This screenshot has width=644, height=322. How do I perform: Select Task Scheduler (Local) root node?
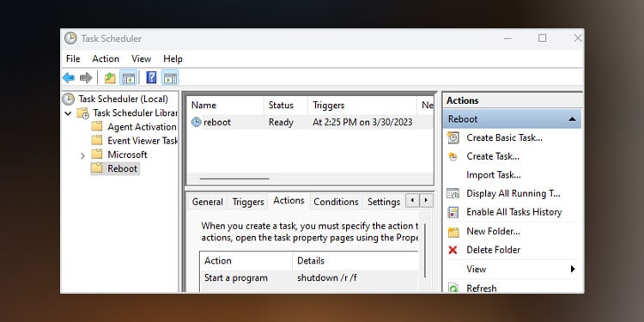[123, 99]
